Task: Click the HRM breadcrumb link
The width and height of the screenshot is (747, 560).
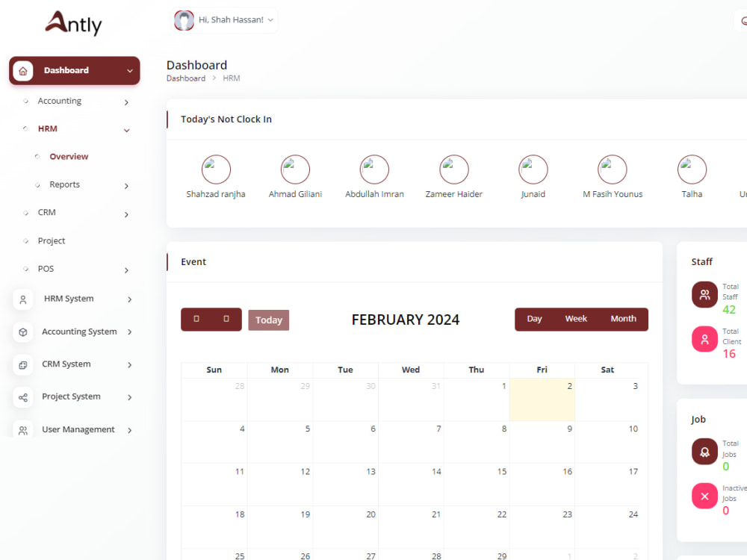Action: [x=232, y=78]
